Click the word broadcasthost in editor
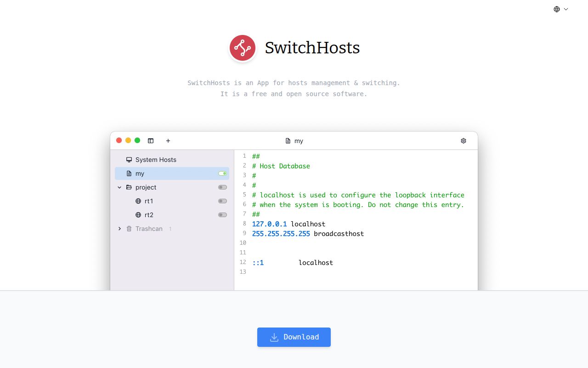The image size is (588, 368). pyautogui.click(x=339, y=234)
